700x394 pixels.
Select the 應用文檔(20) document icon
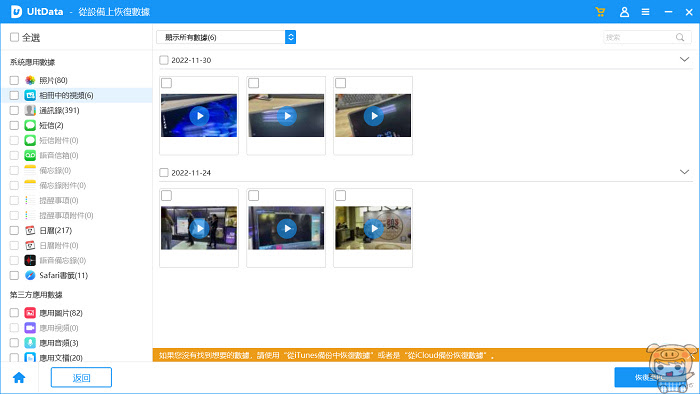[x=30, y=357]
